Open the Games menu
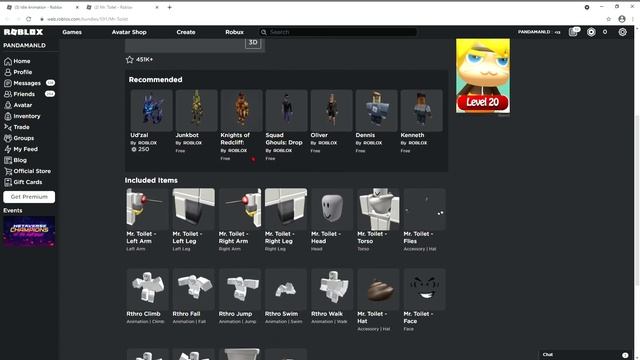Viewport: 640px width, 360px height. (x=72, y=32)
